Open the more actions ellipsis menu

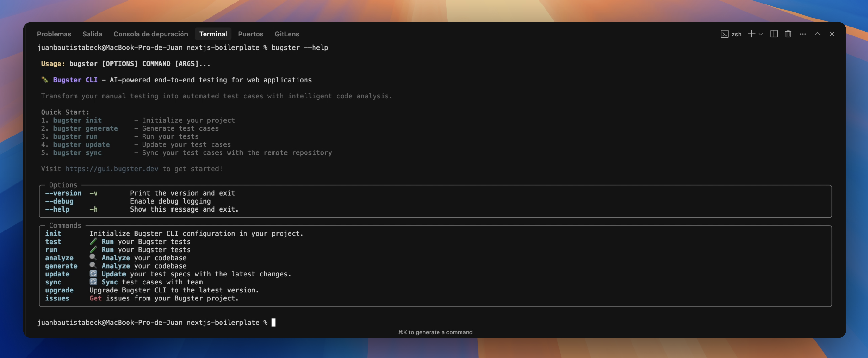click(802, 34)
